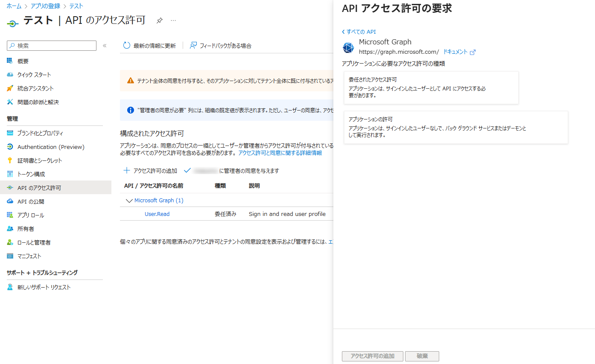Click the 委任済み type cell
Image resolution: width=595 pixels, height=364 pixels.
[225, 214]
